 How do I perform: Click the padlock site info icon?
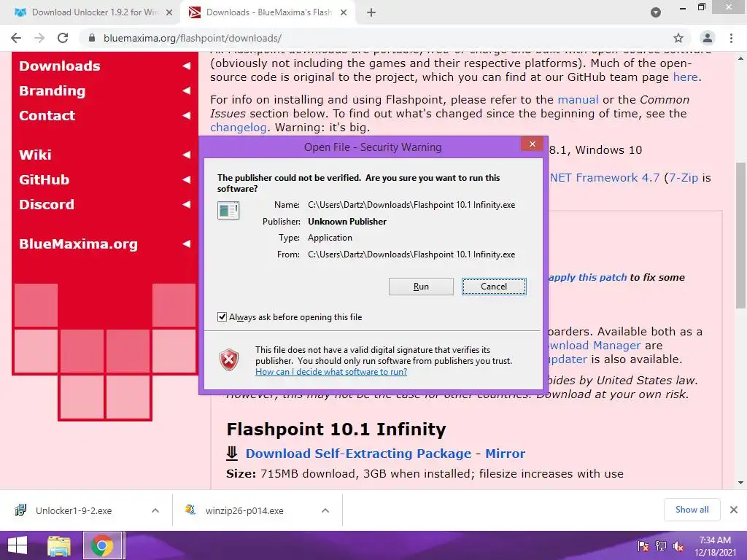click(92, 38)
